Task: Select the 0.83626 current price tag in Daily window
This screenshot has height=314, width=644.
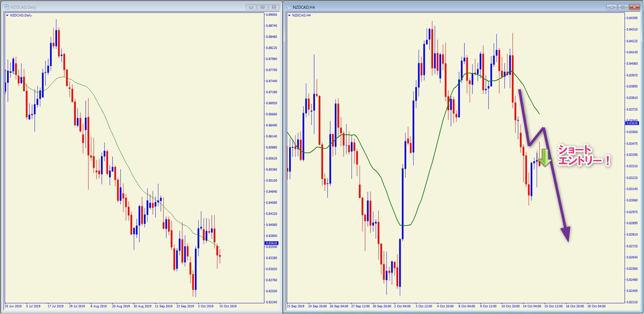Action: point(271,243)
